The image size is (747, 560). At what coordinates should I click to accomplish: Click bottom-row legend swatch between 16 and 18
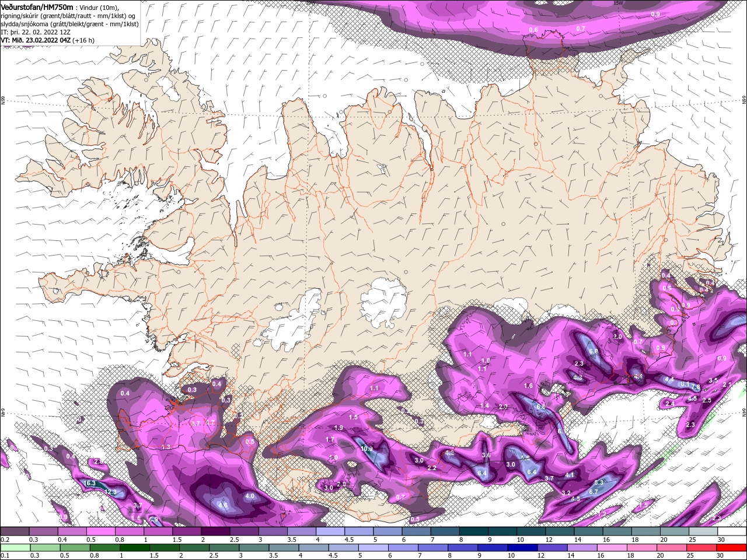612,548
